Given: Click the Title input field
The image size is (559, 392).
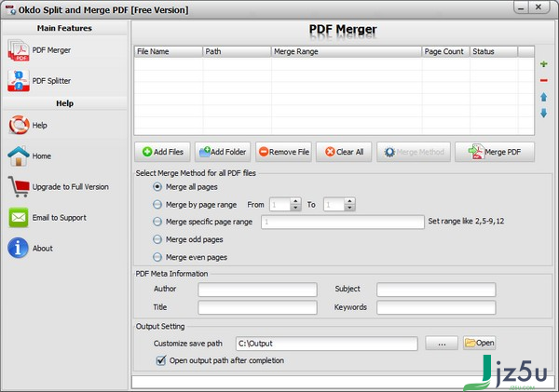Looking at the screenshot, I should 257,307.
